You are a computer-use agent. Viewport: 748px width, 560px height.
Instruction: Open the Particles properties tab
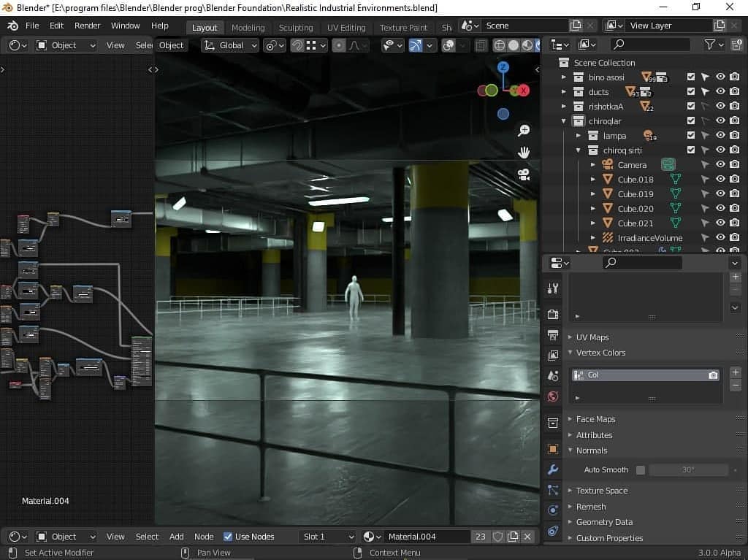click(x=553, y=490)
